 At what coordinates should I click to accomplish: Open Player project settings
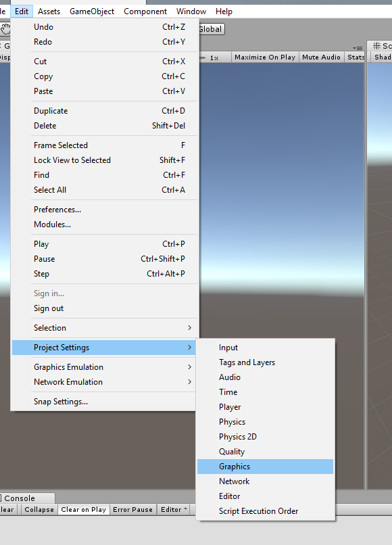[x=265, y=407]
